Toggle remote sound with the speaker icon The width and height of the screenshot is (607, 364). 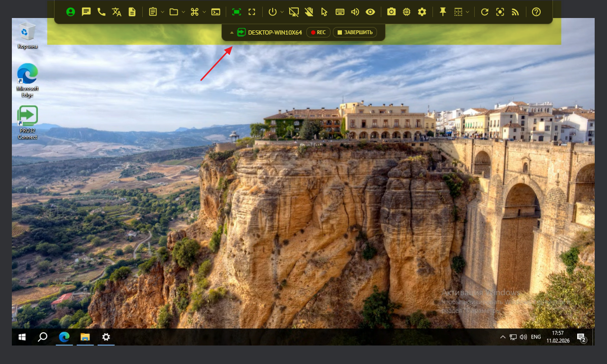(x=355, y=12)
